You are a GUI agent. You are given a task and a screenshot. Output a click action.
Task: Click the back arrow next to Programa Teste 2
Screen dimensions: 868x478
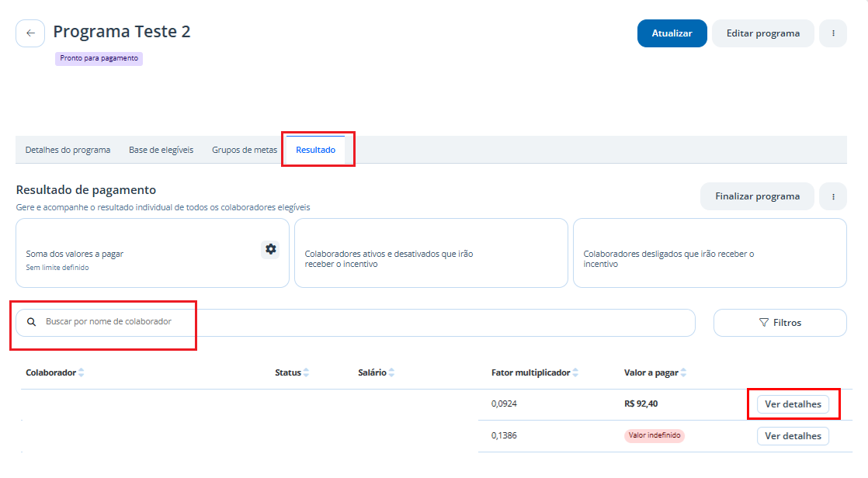point(30,33)
